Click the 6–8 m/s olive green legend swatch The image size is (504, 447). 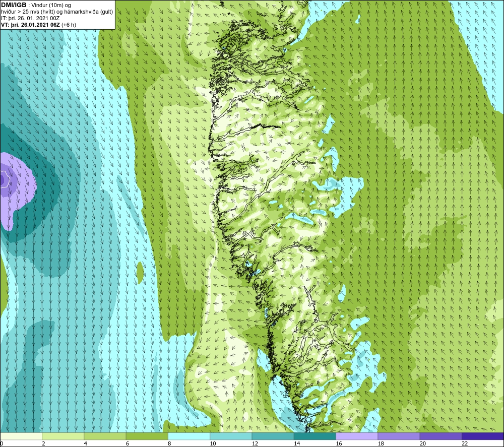[x=147, y=436]
